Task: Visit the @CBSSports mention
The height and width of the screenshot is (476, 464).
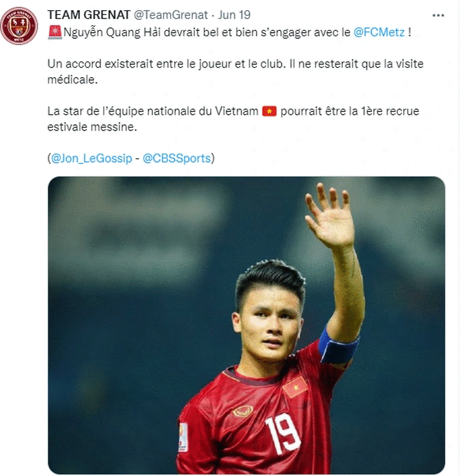Action: tap(177, 158)
